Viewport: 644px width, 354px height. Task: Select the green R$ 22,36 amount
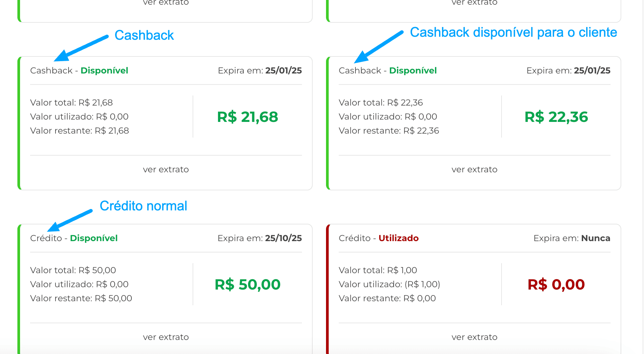pos(556,117)
